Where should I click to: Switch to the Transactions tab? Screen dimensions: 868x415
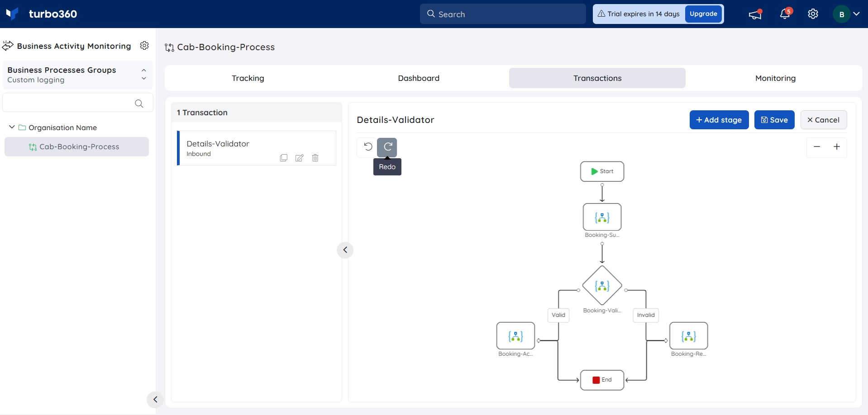coord(597,78)
